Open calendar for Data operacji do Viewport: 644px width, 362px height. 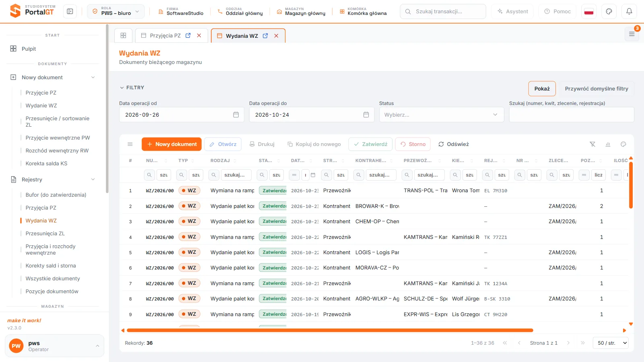pyautogui.click(x=366, y=115)
